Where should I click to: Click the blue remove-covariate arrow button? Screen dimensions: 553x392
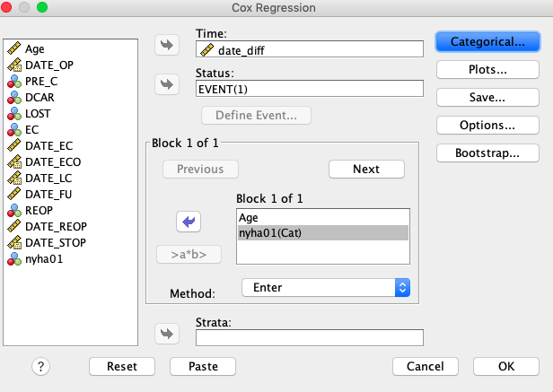pyautogui.click(x=189, y=222)
